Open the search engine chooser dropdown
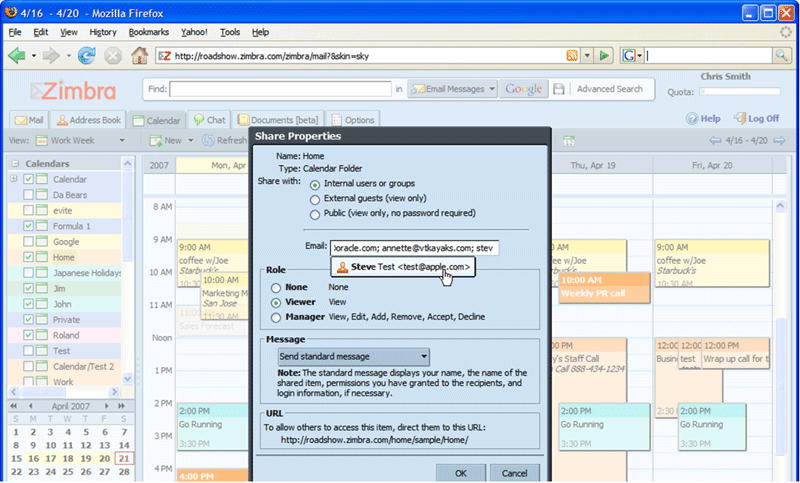The image size is (800, 483). coord(639,56)
